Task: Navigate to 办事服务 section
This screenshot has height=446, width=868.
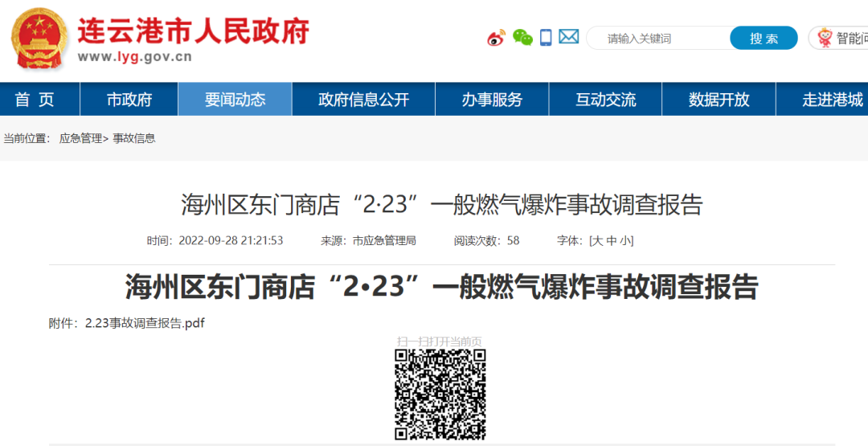Action: (x=492, y=100)
